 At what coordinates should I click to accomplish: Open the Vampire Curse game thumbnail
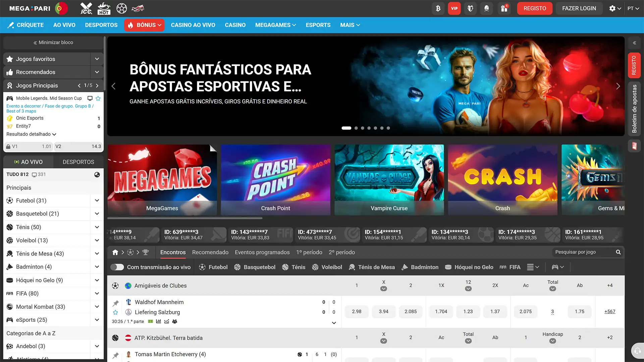tap(389, 180)
